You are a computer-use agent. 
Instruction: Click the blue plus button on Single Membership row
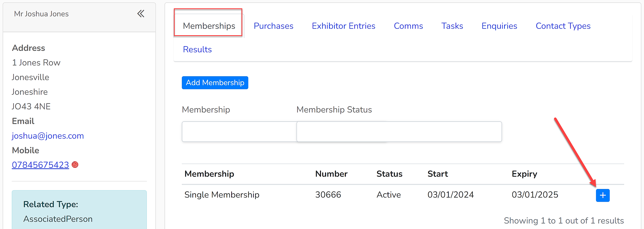point(602,195)
